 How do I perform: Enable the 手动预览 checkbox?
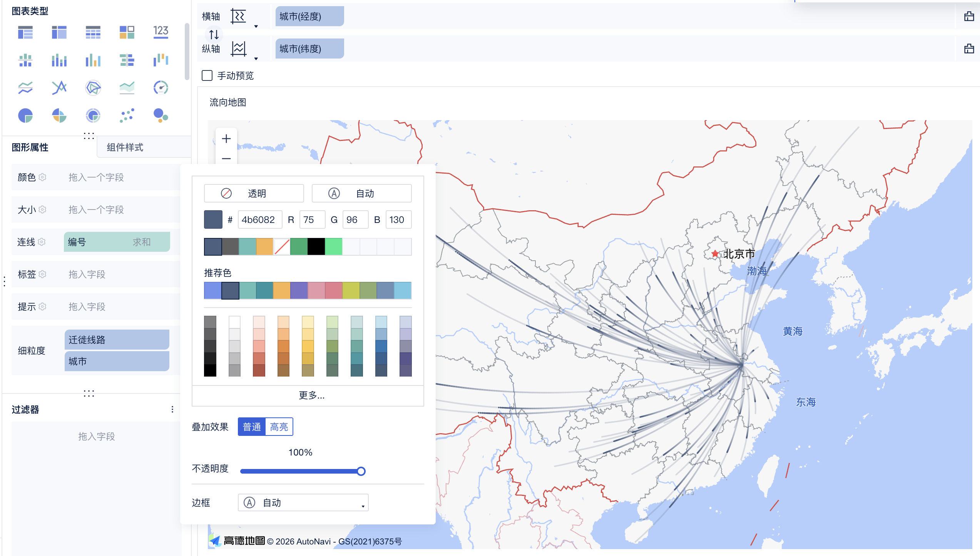click(x=207, y=75)
